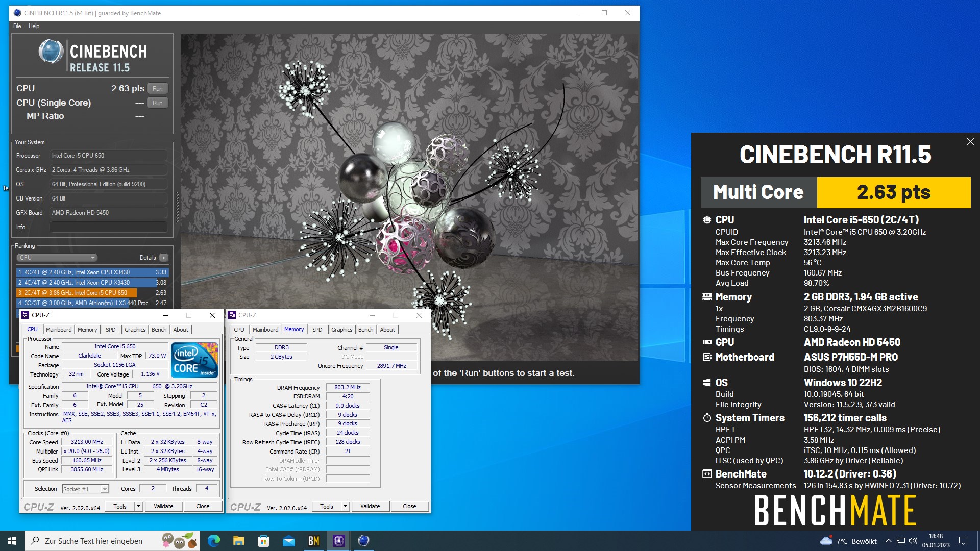Run the multi-core CPU benchmark

(x=158, y=88)
